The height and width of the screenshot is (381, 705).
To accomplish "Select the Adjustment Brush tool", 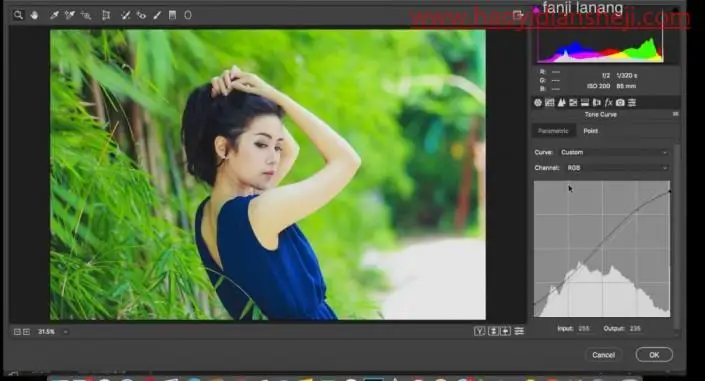I will pos(157,15).
